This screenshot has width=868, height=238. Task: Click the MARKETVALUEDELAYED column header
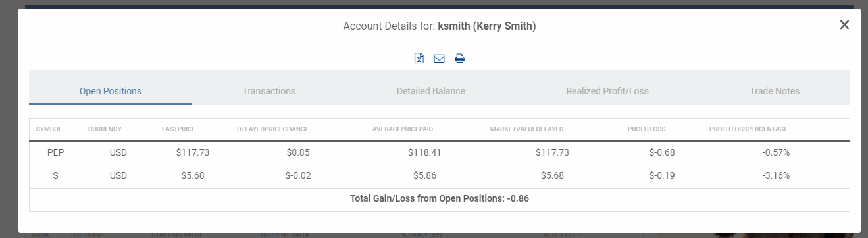pyautogui.click(x=527, y=129)
